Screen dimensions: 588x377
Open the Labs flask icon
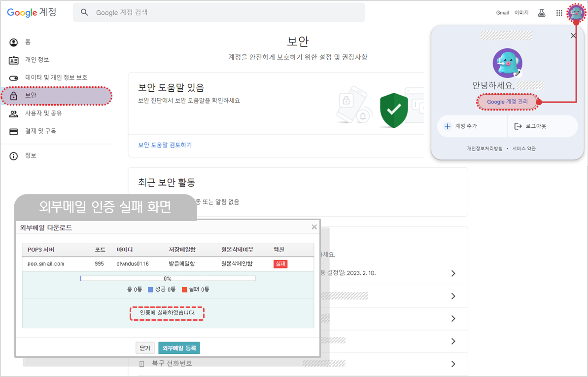[x=542, y=13]
